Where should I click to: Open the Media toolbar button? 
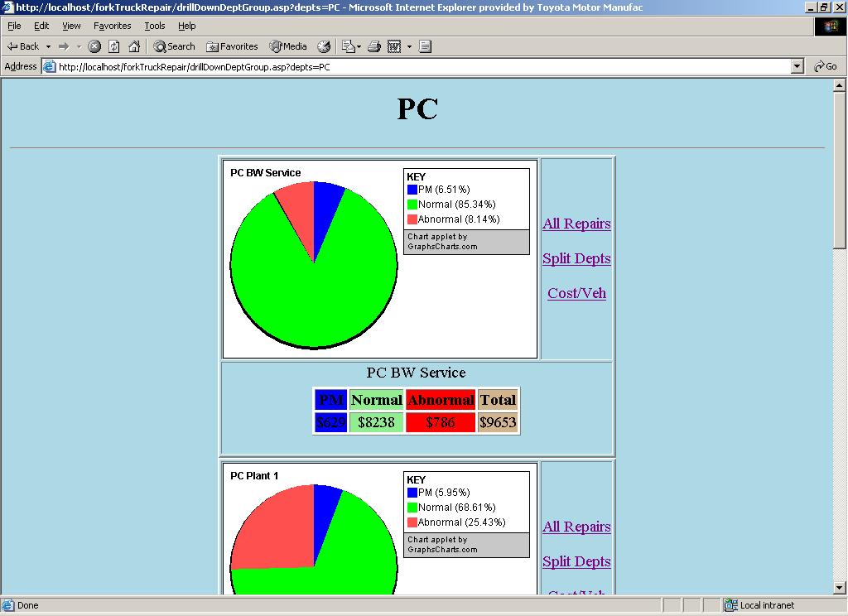(288, 46)
